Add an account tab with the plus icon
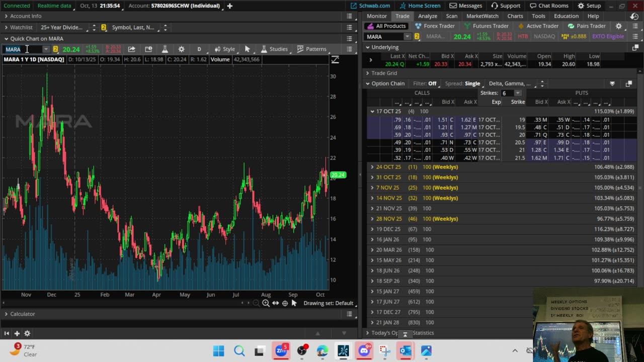Screen dimensions: 644x362 pos(229,6)
